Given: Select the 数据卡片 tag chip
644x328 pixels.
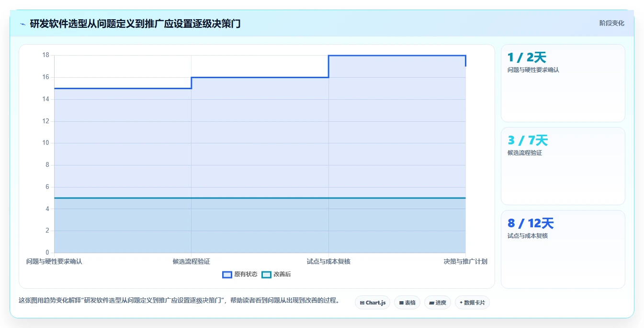Looking at the screenshot, I should (x=472, y=303).
